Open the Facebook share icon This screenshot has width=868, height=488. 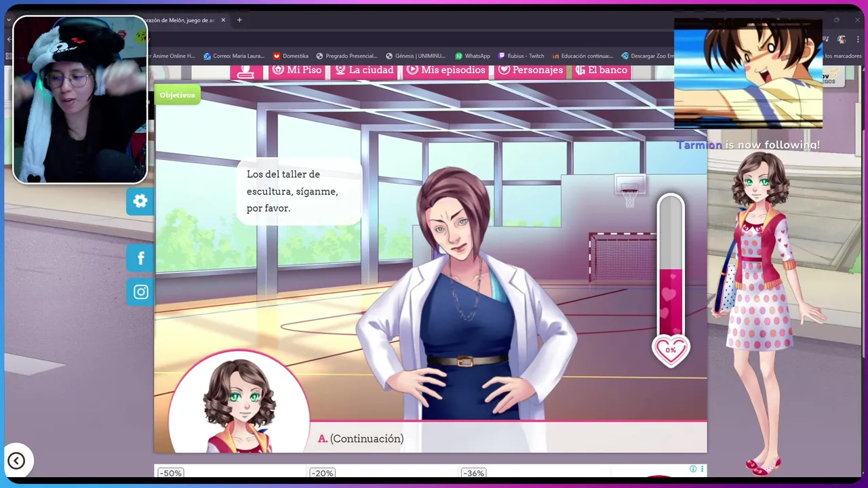pyautogui.click(x=140, y=258)
